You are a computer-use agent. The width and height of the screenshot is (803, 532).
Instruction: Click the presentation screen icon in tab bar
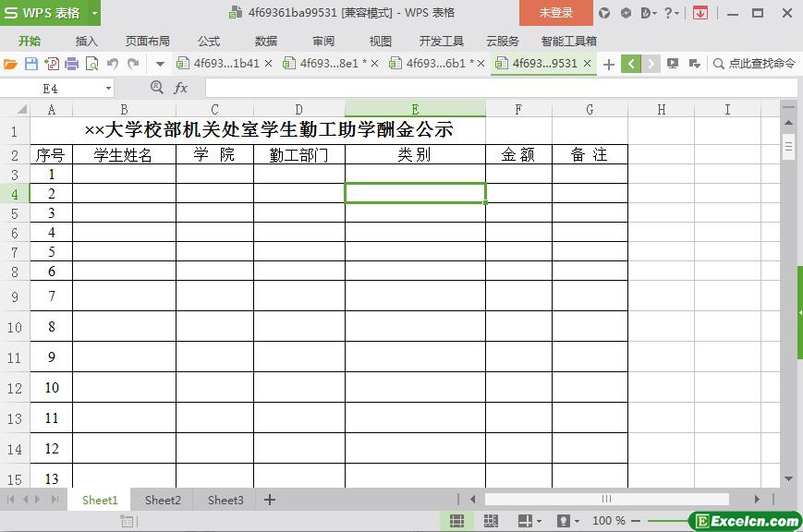673,64
